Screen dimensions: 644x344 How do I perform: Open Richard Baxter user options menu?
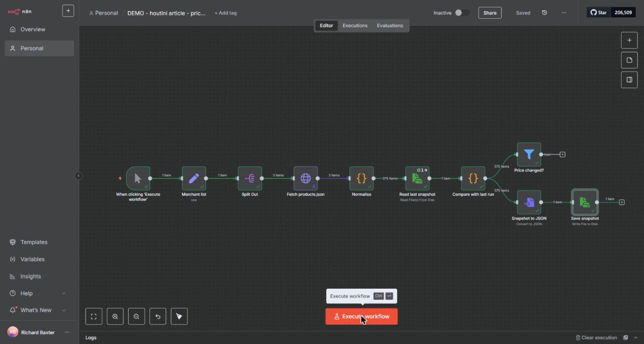(x=67, y=333)
